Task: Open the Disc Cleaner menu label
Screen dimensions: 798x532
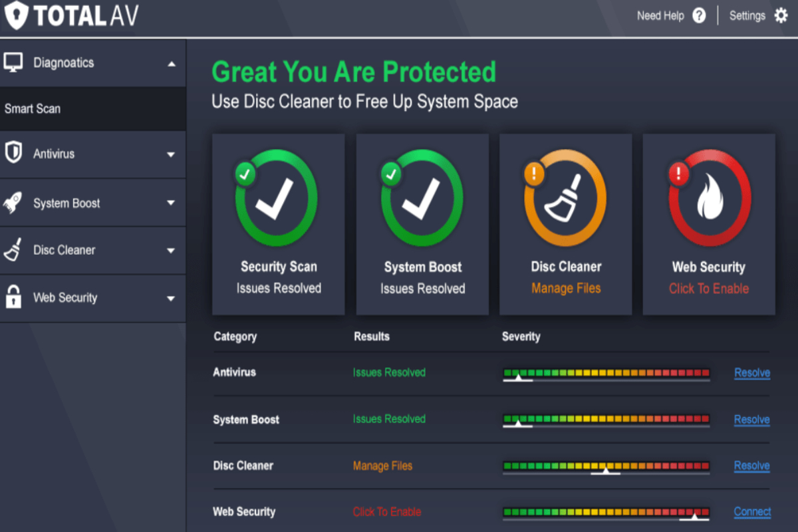Action: pyautogui.click(x=65, y=250)
